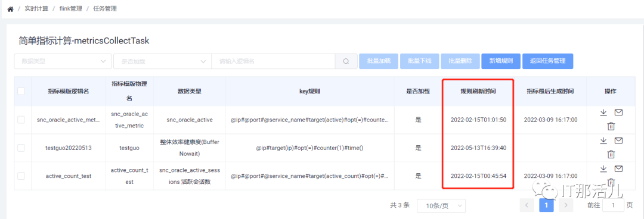Image resolution: width=644 pixels, height=219 pixels.
Task: Click the 共 3 条 total count text
Action: click(x=400, y=205)
